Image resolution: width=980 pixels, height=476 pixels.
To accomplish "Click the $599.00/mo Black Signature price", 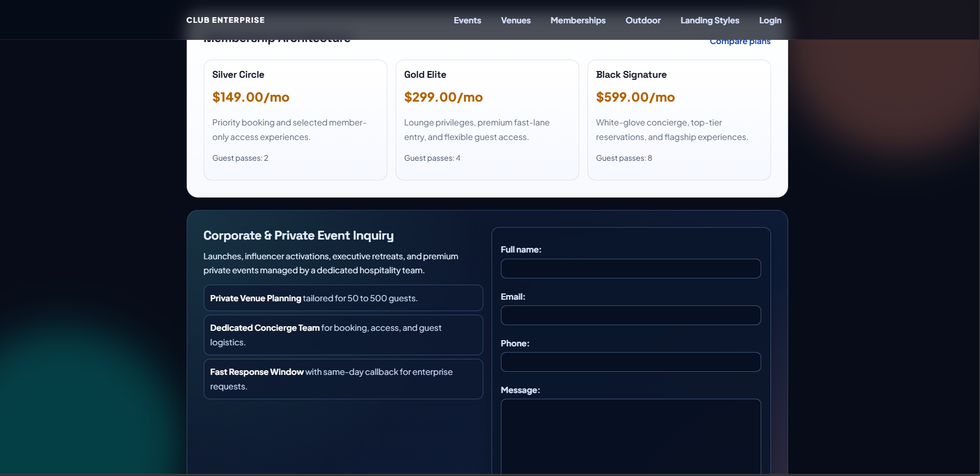I will pyautogui.click(x=635, y=97).
